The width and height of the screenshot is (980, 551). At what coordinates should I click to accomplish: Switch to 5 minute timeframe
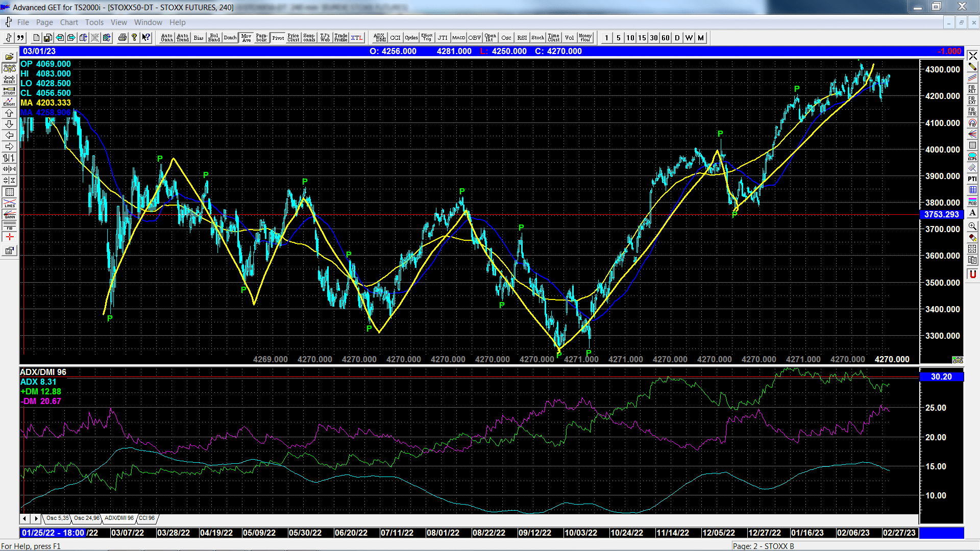coord(619,38)
